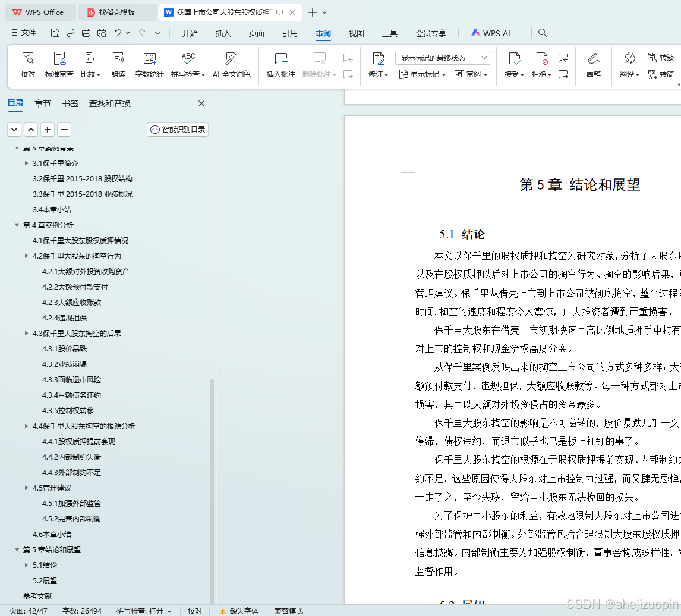Run the 拼写检查 spell check
Image resolution: width=681 pixels, height=616 pixels.
tap(188, 65)
